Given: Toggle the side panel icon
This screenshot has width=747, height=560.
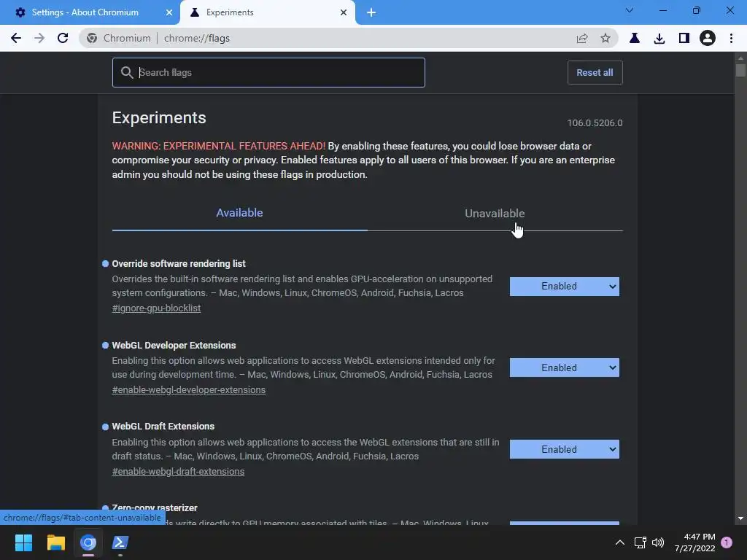Looking at the screenshot, I should (684, 38).
